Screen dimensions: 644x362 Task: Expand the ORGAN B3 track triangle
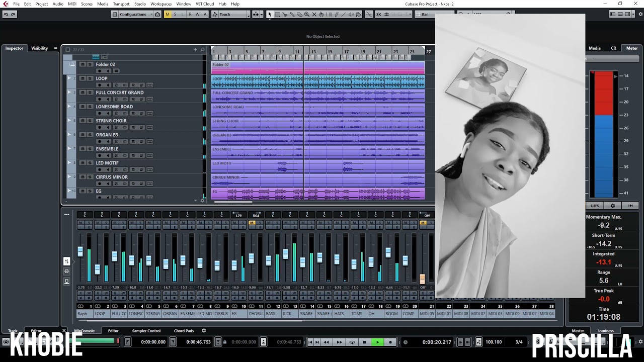[69, 135]
